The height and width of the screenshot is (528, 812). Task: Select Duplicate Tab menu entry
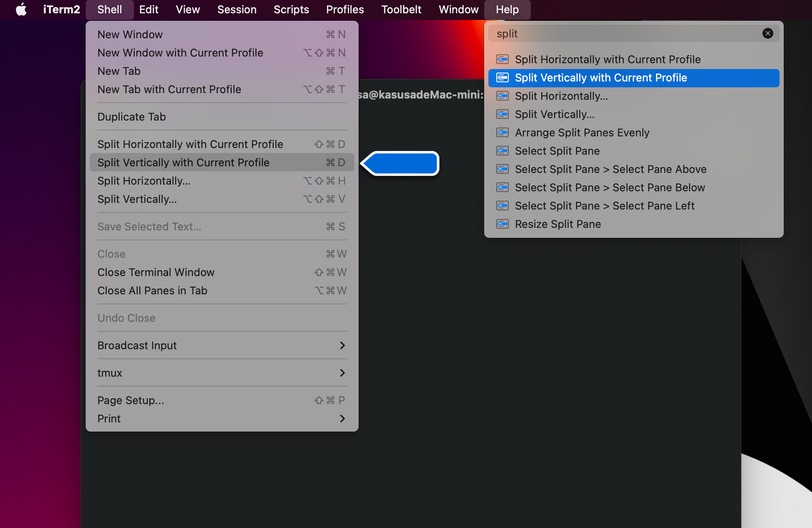[131, 117]
